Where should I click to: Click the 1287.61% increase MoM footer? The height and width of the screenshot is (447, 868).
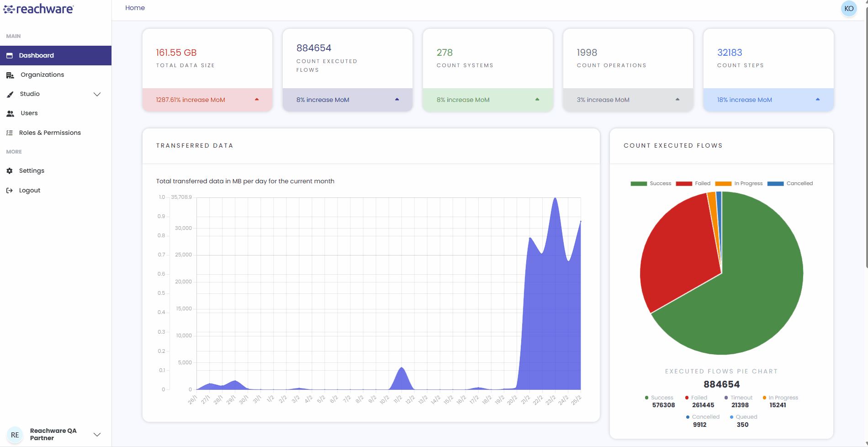tap(207, 100)
